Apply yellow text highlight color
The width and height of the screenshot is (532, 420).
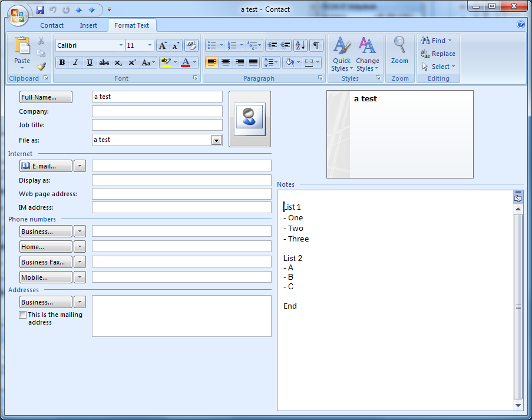click(166, 62)
